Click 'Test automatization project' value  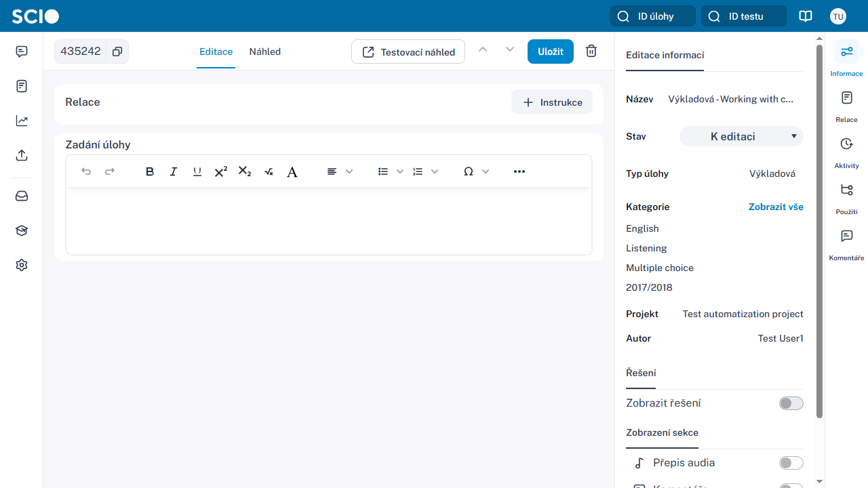743,314
